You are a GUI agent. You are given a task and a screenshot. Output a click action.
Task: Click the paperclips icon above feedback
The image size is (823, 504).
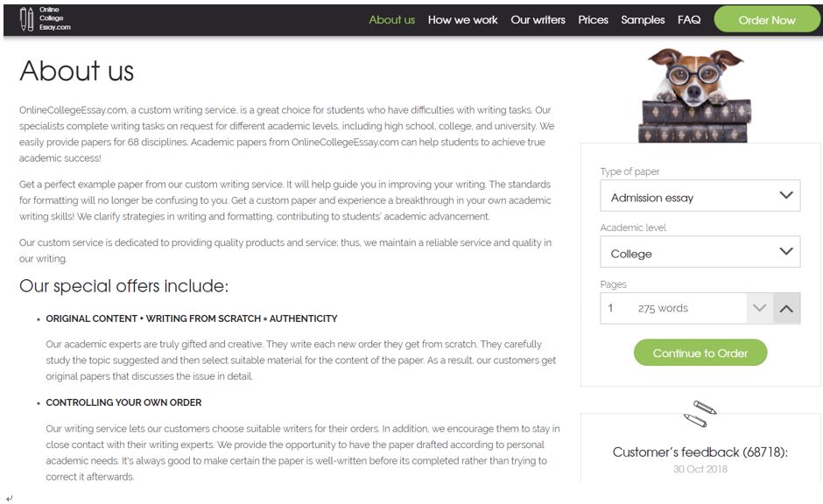(x=700, y=413)
